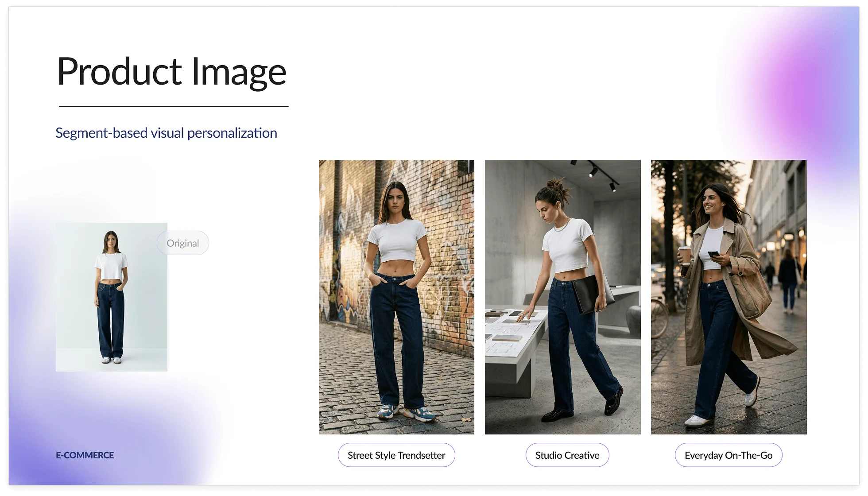Select the Segment-based visual personalization subtitle
The width and height of the screenshot is (868, 496).
[166, 133]
